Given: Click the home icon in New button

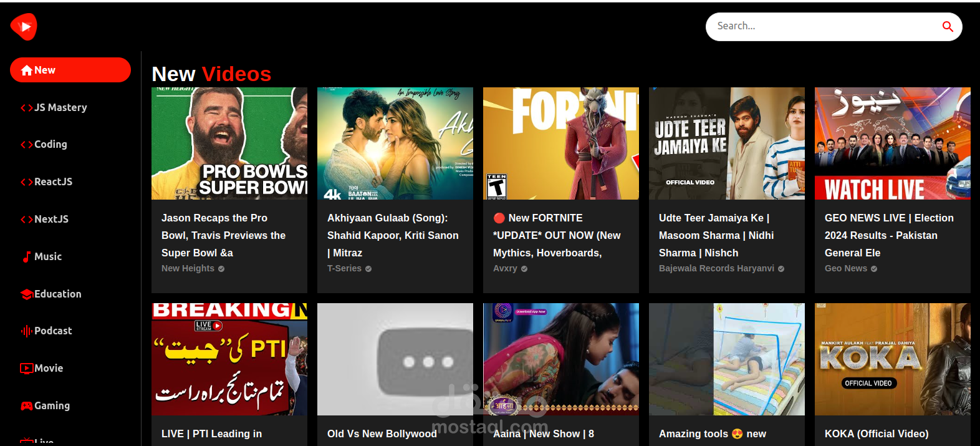Looking at the screenshot, I should [27, 70].
